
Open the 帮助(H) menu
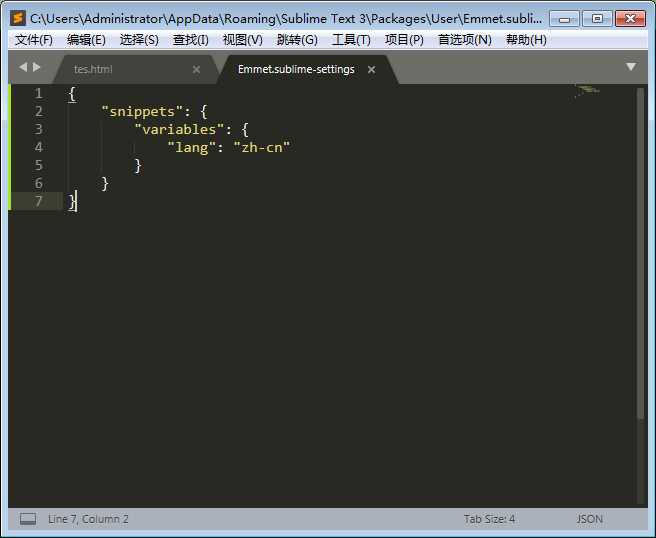(526, 40)
